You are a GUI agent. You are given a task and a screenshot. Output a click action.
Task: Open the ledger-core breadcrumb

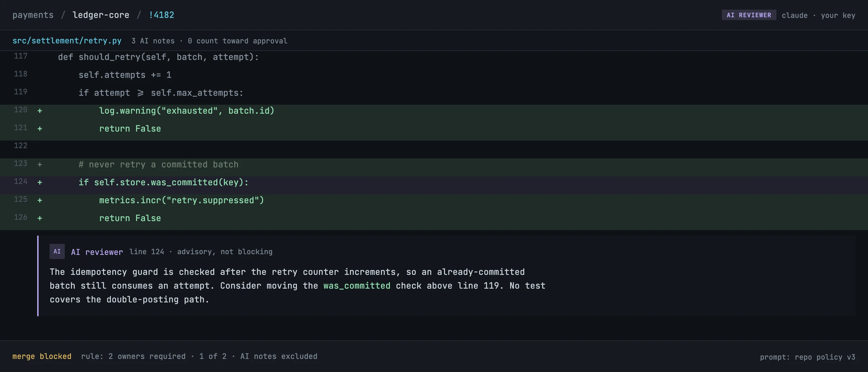[x=101, y=15]
